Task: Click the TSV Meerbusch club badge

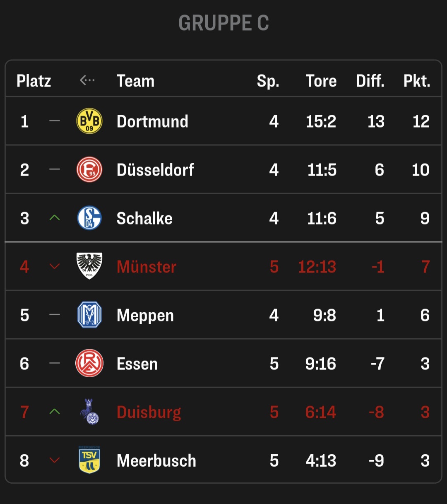Action: point(89,460)
